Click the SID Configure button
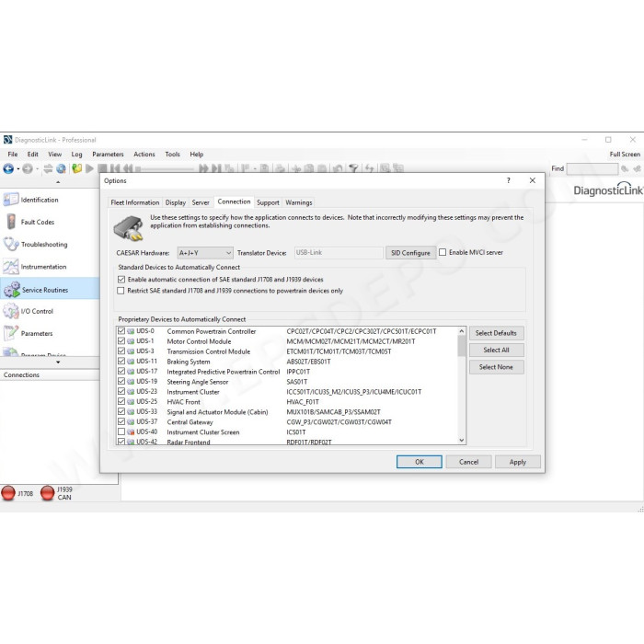This screenshot has width=644, height=644. point(410,253)
